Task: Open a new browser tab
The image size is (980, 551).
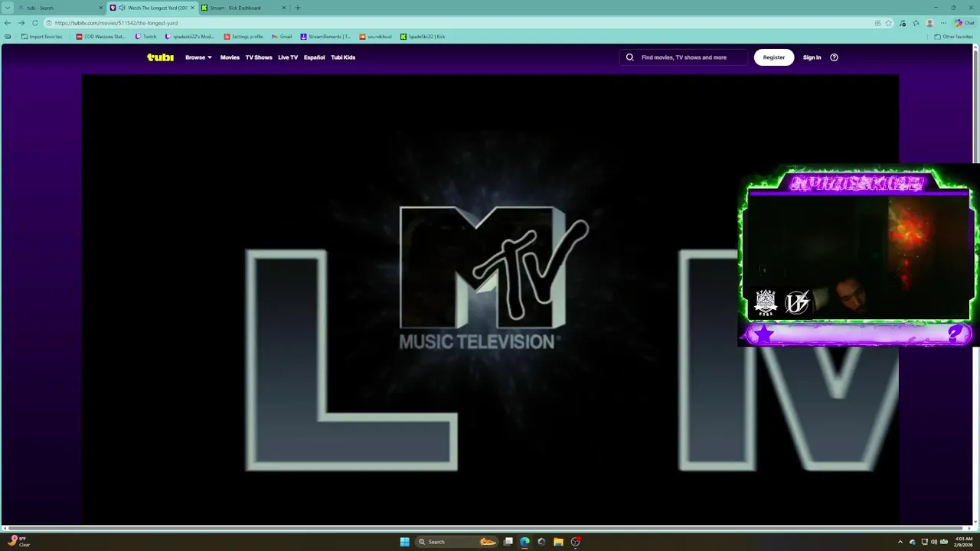Action: [x=298, y=8]
